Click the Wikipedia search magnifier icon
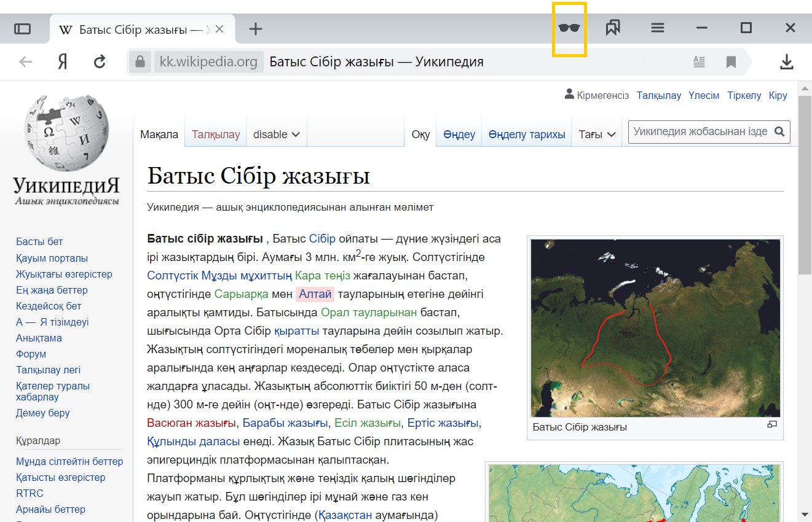 coord(779,131)
